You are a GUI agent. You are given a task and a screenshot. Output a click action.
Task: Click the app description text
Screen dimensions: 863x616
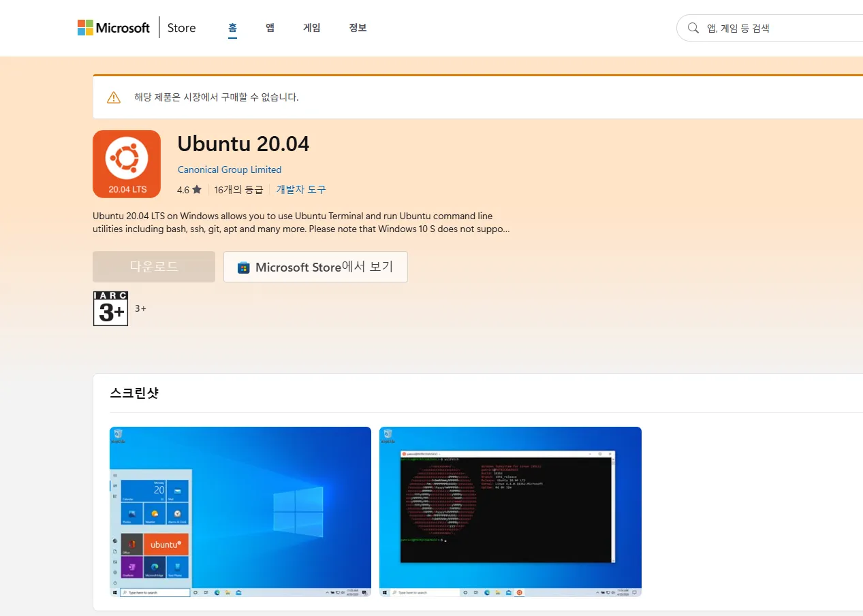tap(301, 223)
